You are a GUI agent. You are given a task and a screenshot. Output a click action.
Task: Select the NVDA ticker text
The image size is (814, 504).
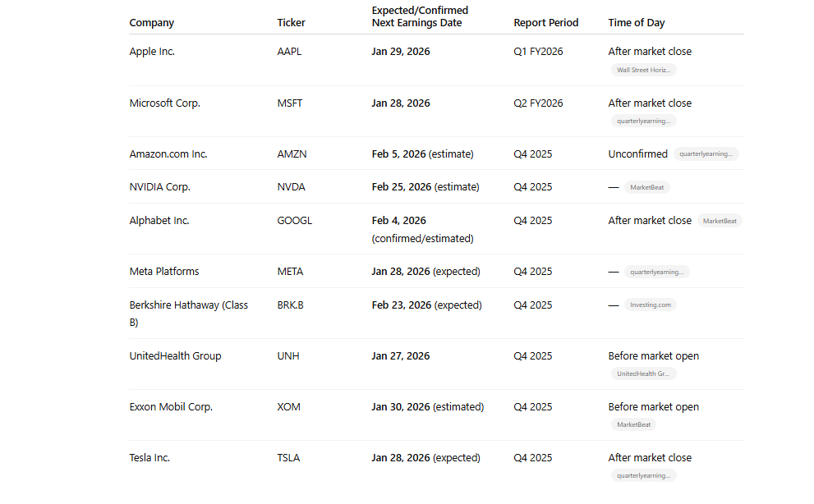[x=291, y=187]
